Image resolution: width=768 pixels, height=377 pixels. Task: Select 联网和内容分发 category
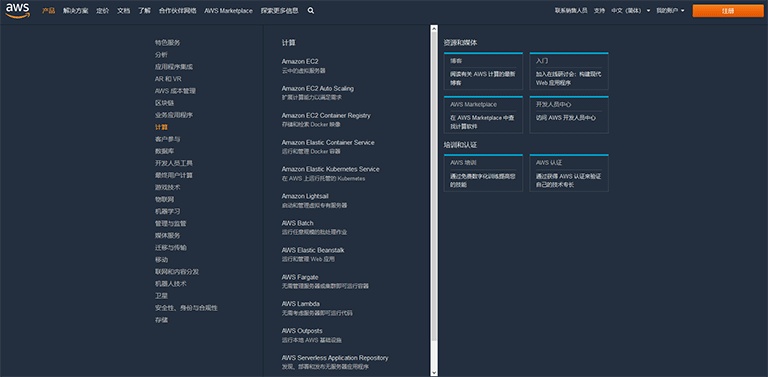point(177,272)
